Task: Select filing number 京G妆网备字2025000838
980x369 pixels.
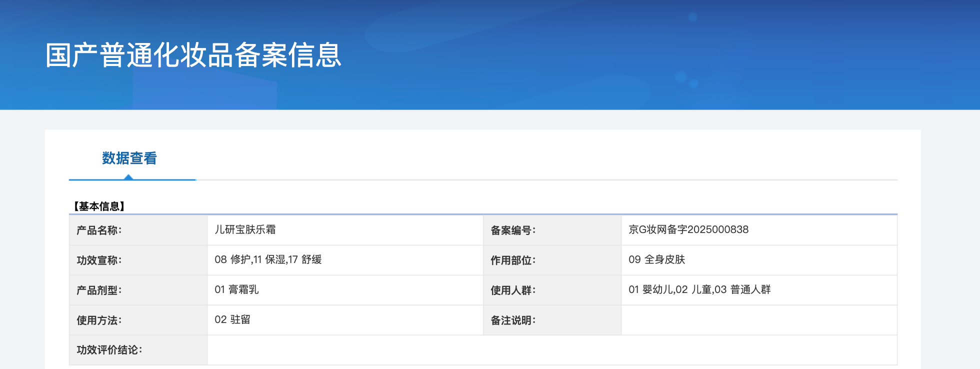Action: tap(688, 229)
